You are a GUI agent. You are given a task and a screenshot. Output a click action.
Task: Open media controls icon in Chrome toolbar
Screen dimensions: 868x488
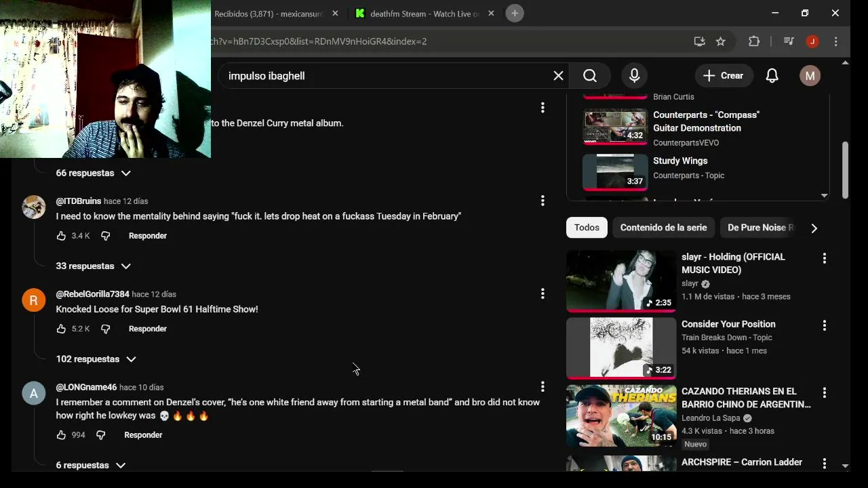coord(789,41)
